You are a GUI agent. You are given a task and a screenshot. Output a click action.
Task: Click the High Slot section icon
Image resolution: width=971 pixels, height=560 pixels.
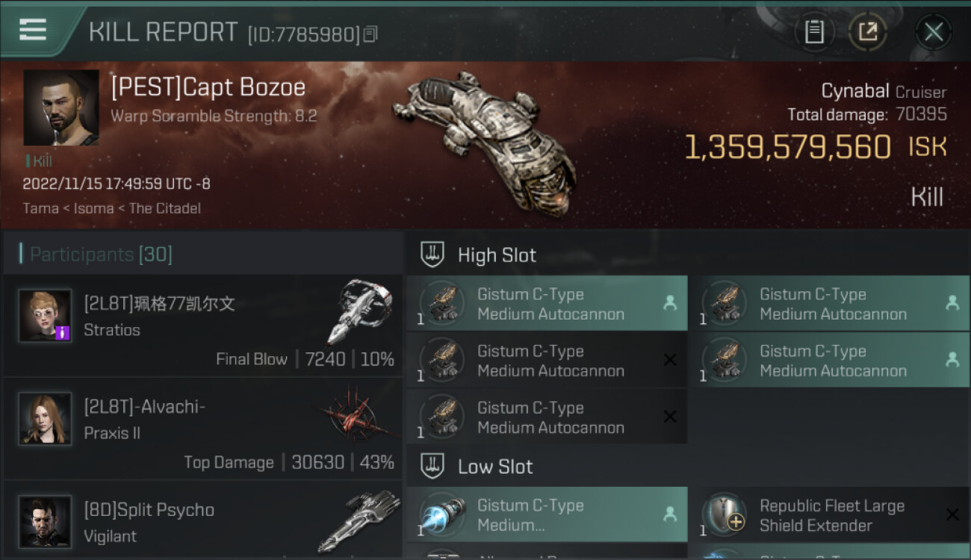pos(433,255)
